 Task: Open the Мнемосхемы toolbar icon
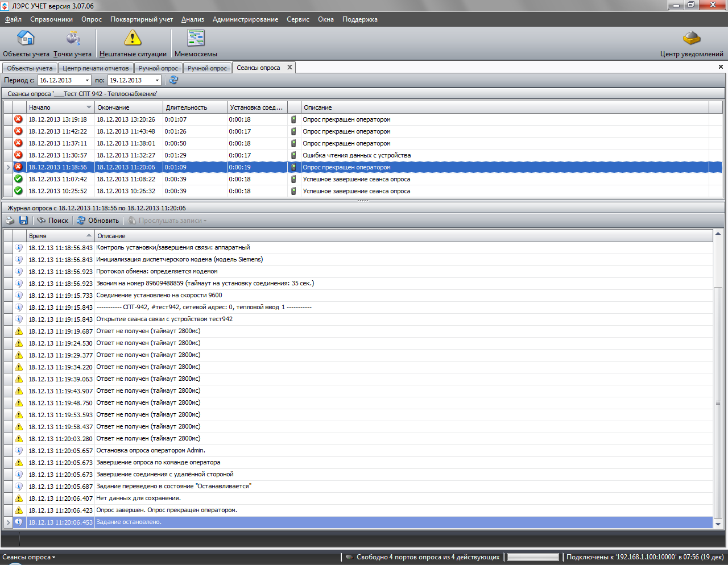196,38
